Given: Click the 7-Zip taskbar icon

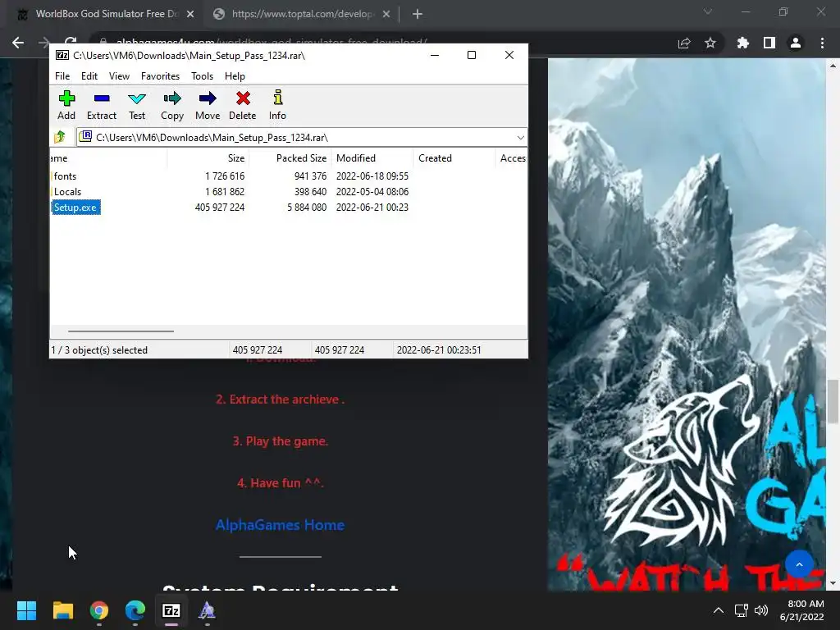Looking at the screenshot, I should (x=171, y=610).
